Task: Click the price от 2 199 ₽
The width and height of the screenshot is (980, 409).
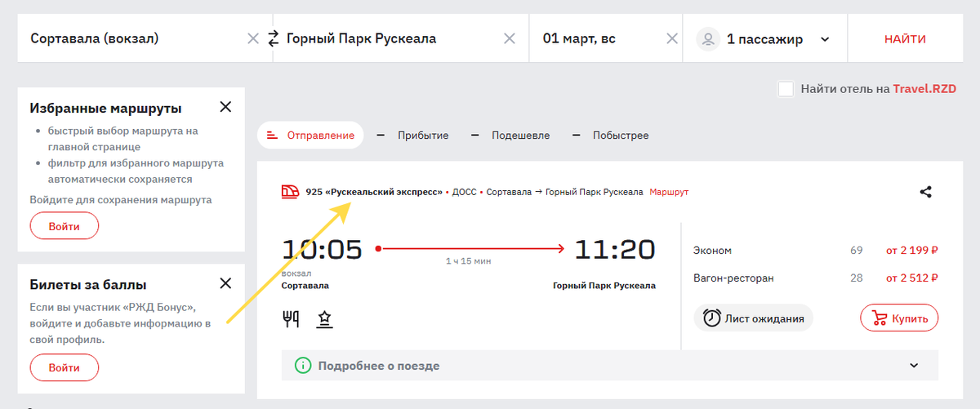Action: pos(912,251)
